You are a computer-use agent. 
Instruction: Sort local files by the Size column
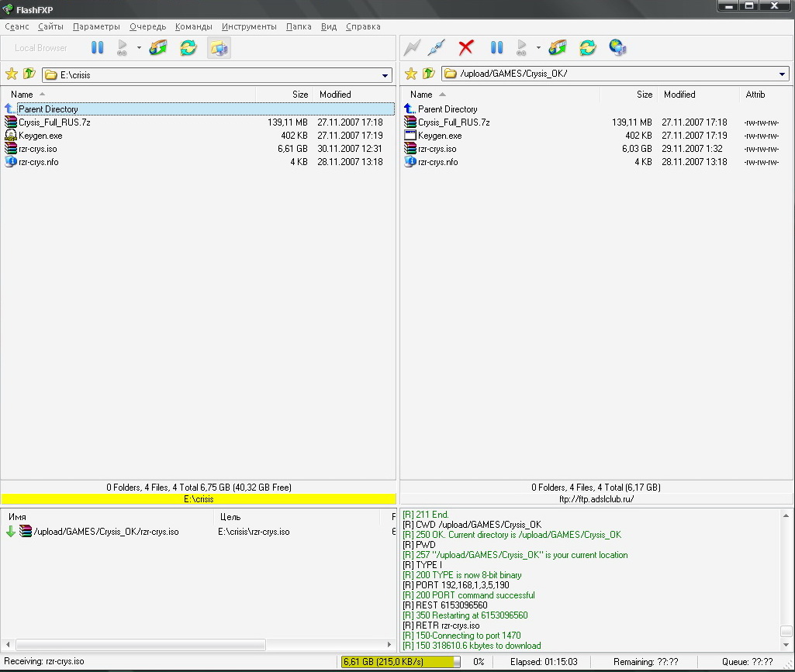(285, 95)
